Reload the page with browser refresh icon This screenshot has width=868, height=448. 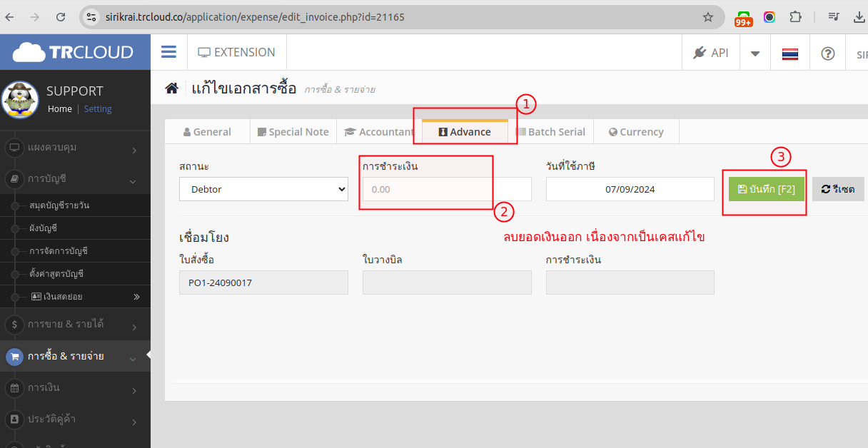pyautogui.click(x=61, y=16)
